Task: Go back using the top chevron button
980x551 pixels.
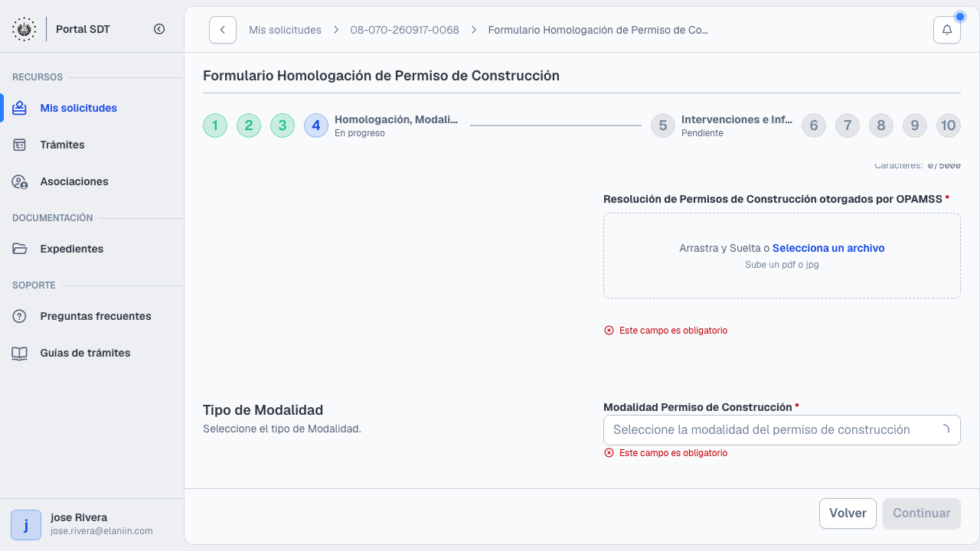Action: click(x=223, y=30)
